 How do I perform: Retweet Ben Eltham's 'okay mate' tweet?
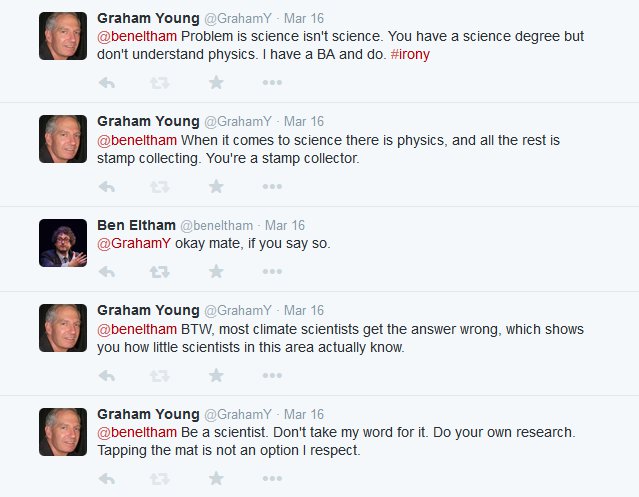point(159,271)
